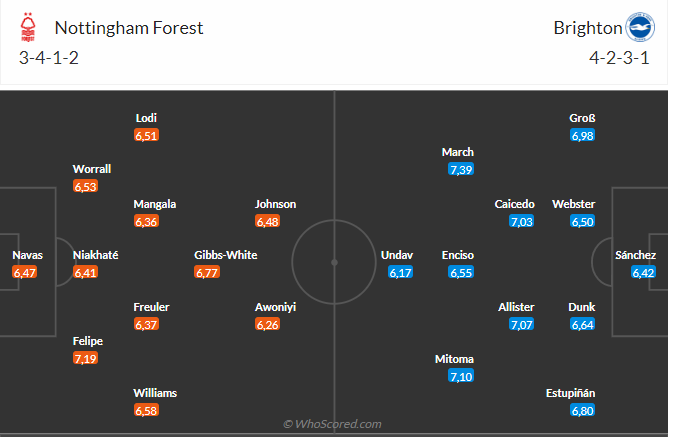Screen dimensions: 675x437
Task: Select Lodi at the top left
Action: [146, 118]
